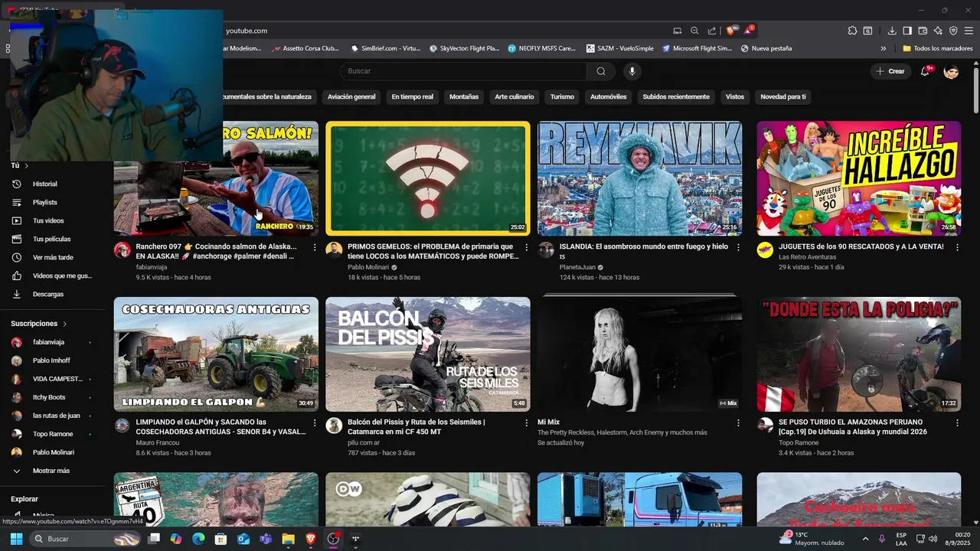Select Vistos filter chip
The height and width of the screenshot is (551, 980).
pos(735,97)
